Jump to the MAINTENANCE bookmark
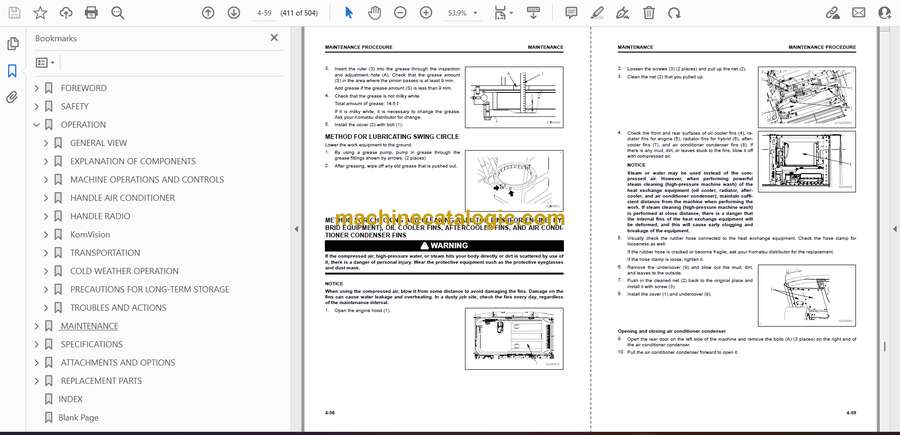The height and width of the screenshot is (435, 900). 90,326
